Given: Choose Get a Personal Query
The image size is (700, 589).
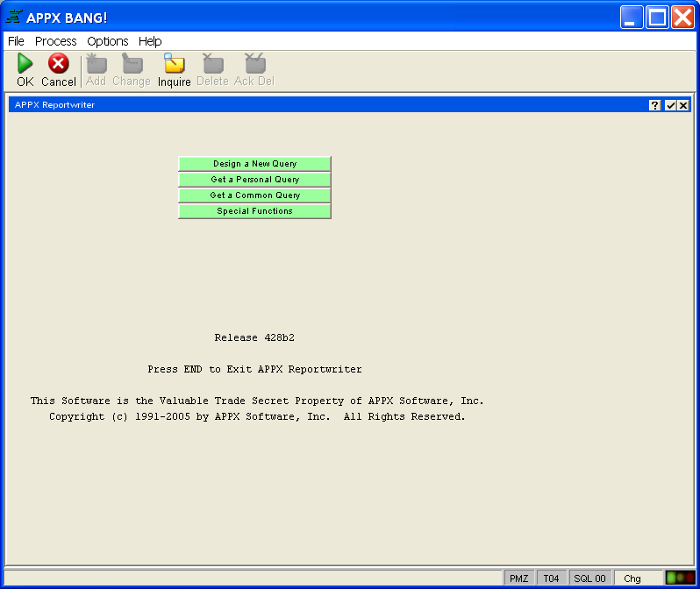Looking at the screenshot, I should pos(254,180).
